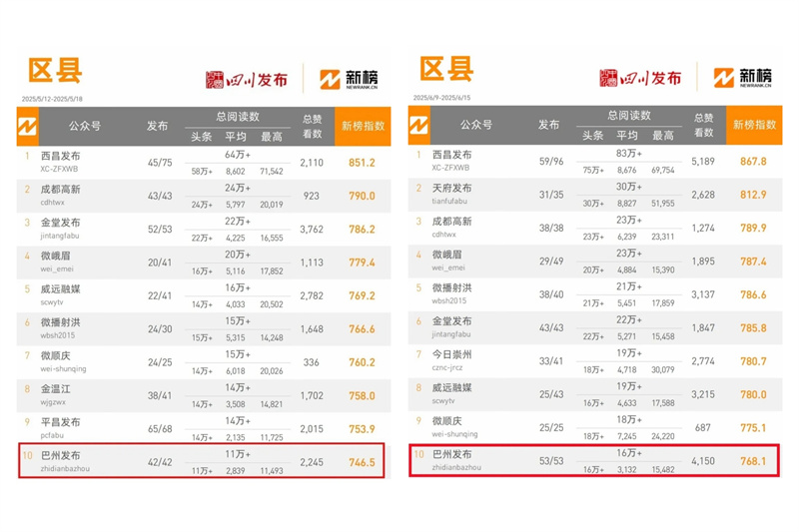Open 西昌发布 in the left ranking table
The width and height of the screenshot is (799, 532).
(61, 157)
